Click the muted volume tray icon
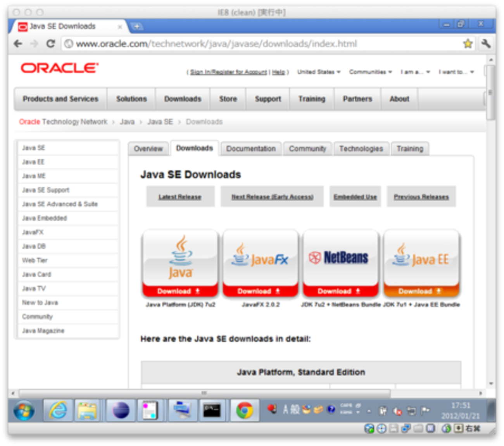This screenshot has width=504, height=446. (397, 411)
